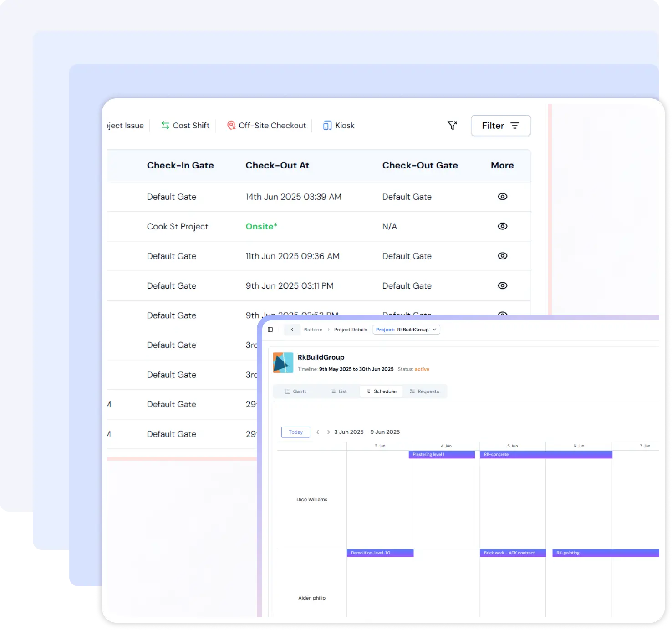This screenshot has height=630, width=672.
Task: Click the Check-In Gate column header
Action: [x=180, y=165]
